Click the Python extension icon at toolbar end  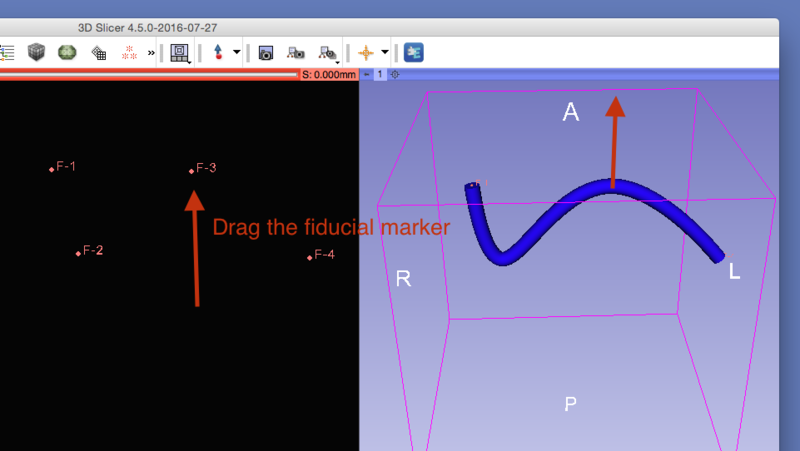tap(414, 52)
